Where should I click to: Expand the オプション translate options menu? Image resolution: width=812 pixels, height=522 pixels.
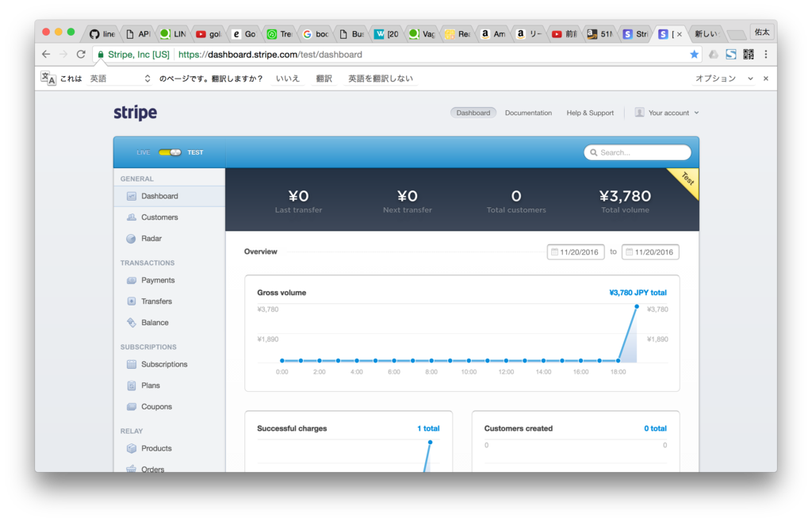click(x=724, y=79)
